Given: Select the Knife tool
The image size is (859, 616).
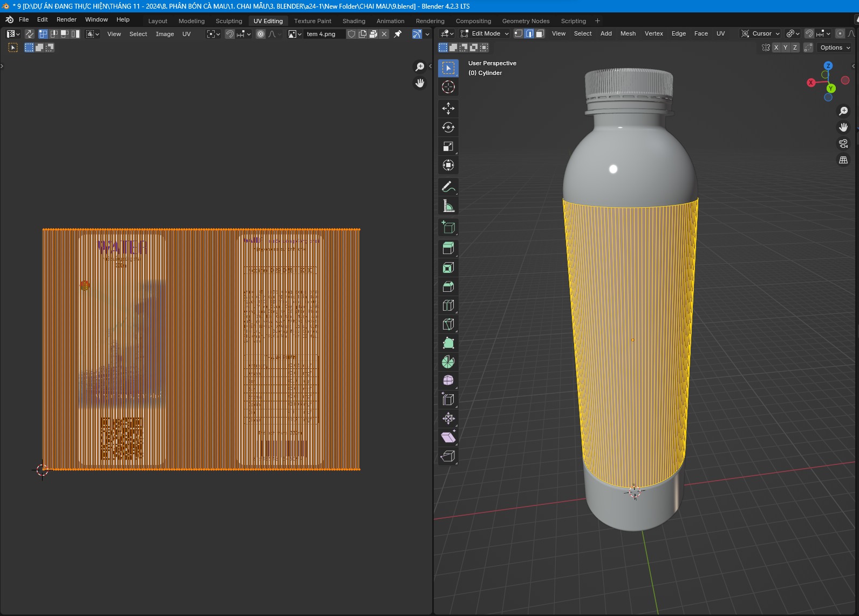Looking at the screenshot, I should (448, 324).
